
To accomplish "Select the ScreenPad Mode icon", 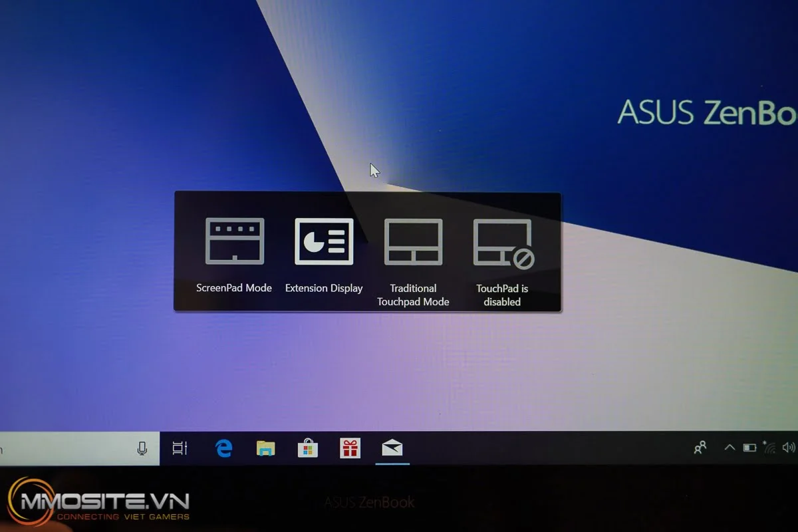I will pos(235,241).
